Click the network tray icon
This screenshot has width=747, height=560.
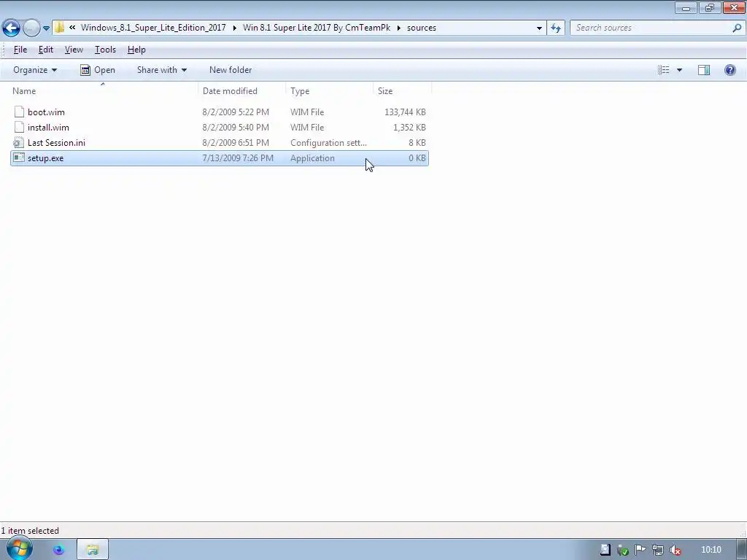[x=657, y=550]
